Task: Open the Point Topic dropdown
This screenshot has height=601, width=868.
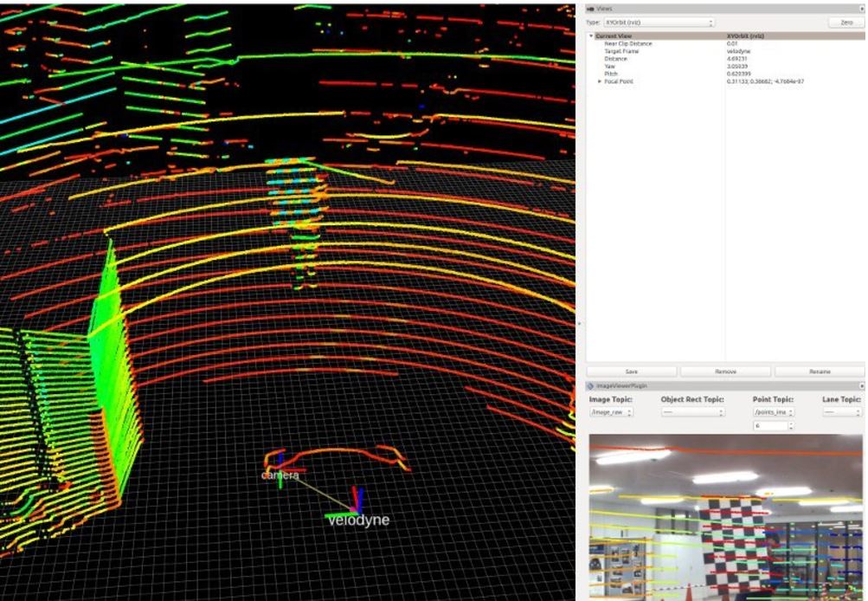Action: tap(773, 412)
